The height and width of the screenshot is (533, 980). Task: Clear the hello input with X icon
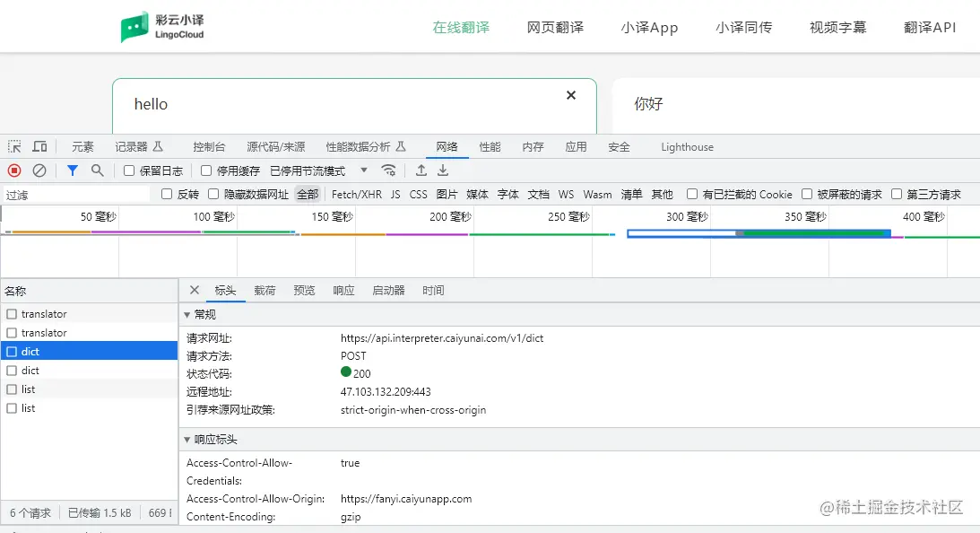tap(570, 95)
